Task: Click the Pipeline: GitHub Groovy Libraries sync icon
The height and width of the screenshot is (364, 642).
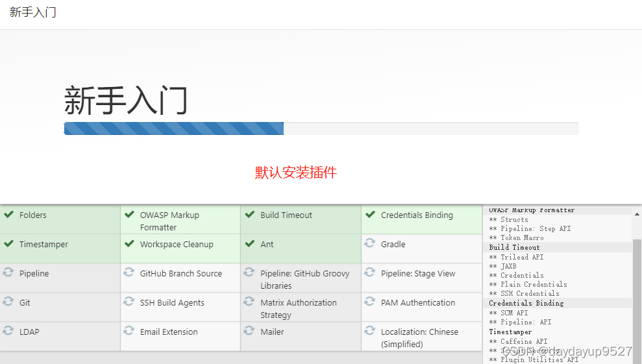Action: tap(249, 272)
